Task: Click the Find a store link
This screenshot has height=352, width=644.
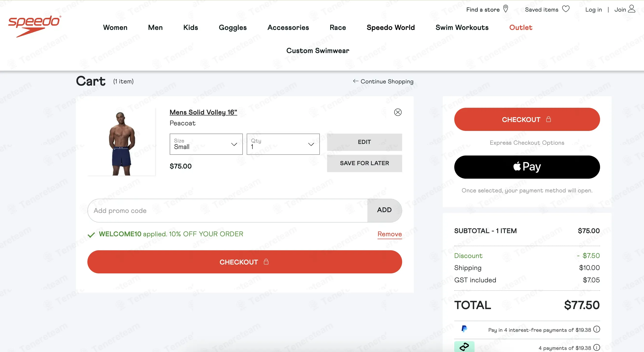Action: [x=483, y=9]
